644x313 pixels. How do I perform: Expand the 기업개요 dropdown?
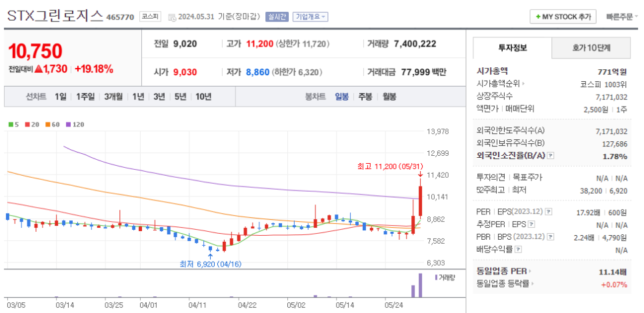point(310,17)
